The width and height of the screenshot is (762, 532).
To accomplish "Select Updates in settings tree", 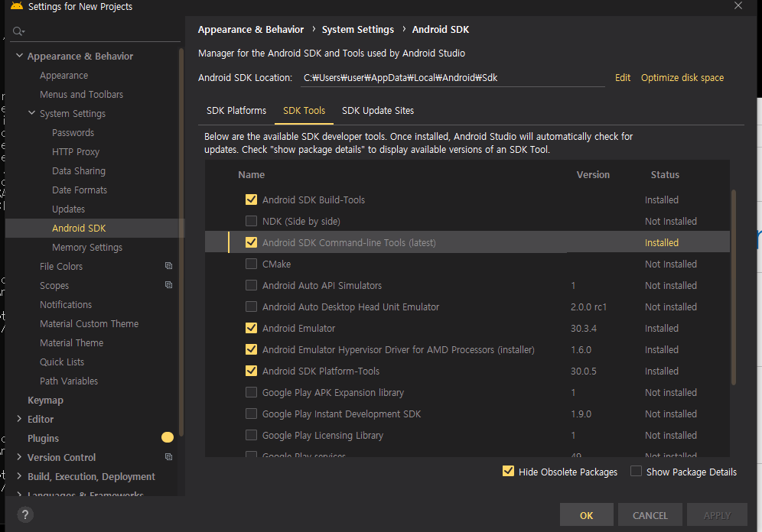I will (x=69, y=209).
